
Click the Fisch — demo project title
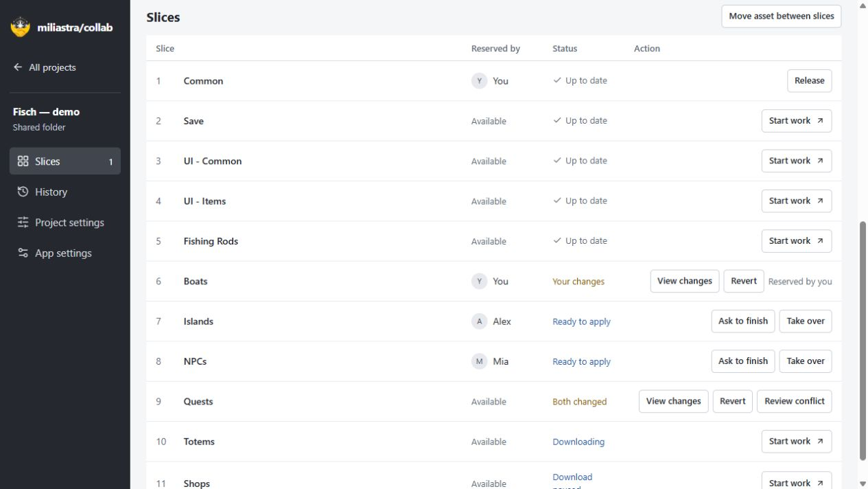46,112
